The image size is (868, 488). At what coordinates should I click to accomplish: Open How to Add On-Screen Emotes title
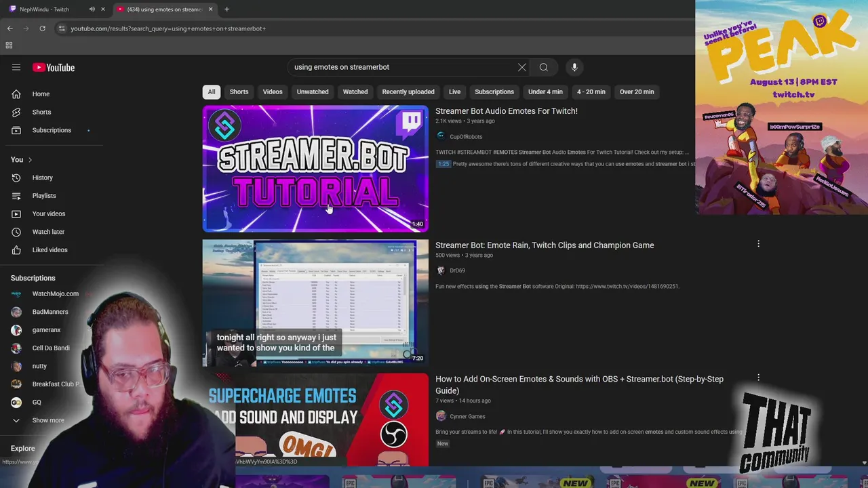pos(579,385)
